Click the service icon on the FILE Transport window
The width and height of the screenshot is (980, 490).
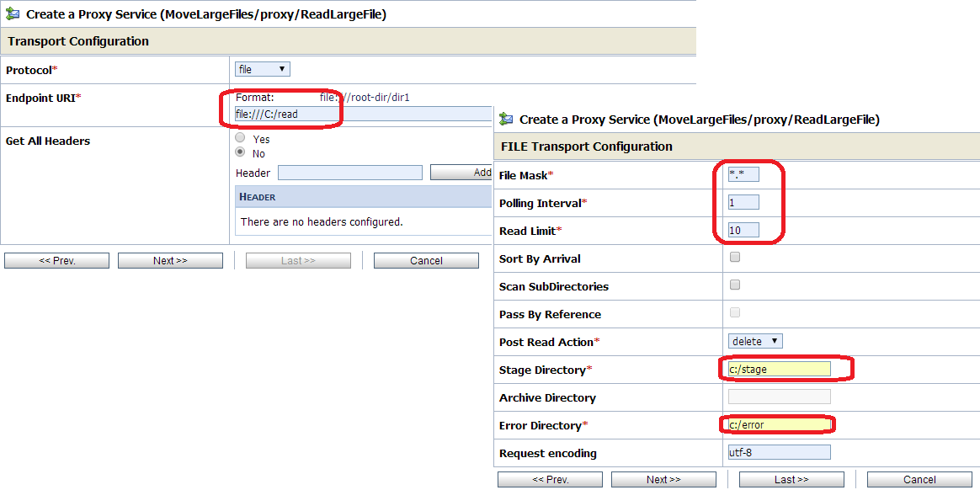tap(504, 120)
